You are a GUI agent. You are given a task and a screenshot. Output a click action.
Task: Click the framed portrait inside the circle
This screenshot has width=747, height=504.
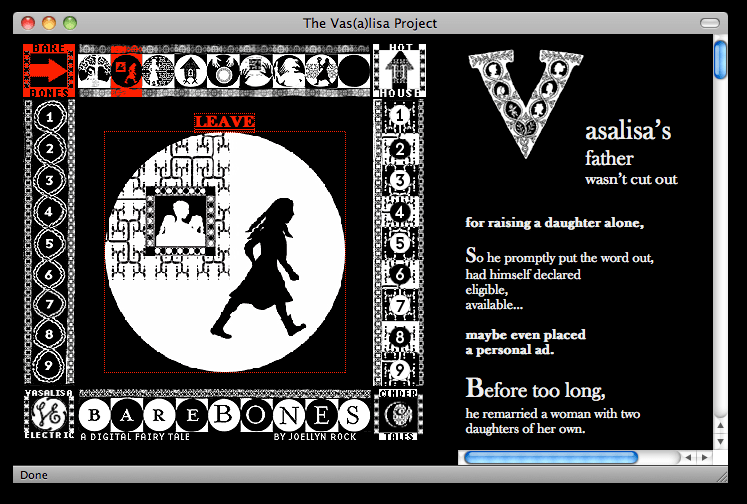pos(182,221)
